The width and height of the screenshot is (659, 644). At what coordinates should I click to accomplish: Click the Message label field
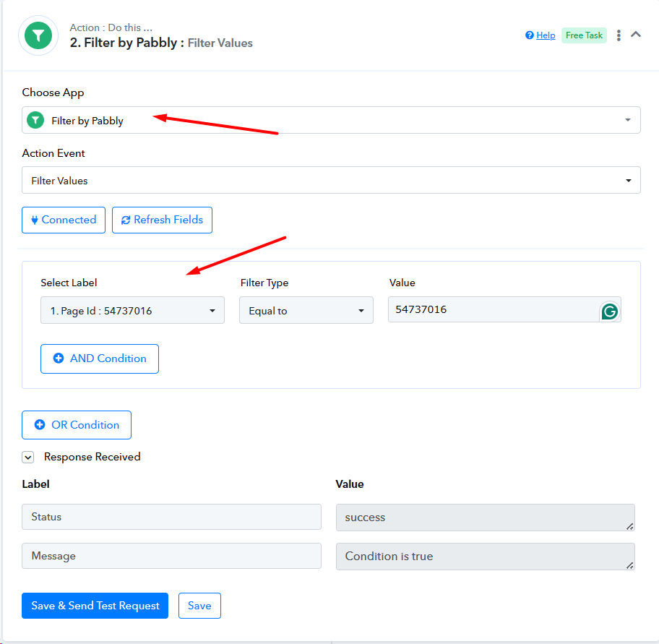[171, 556]
